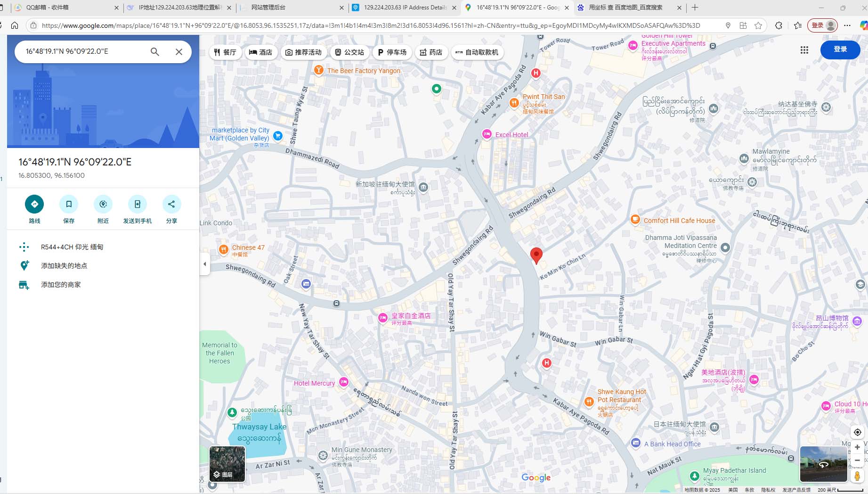Screen dimensions: 868x494
Task: Click the search magnifier icon
Action: click(154, 52)
